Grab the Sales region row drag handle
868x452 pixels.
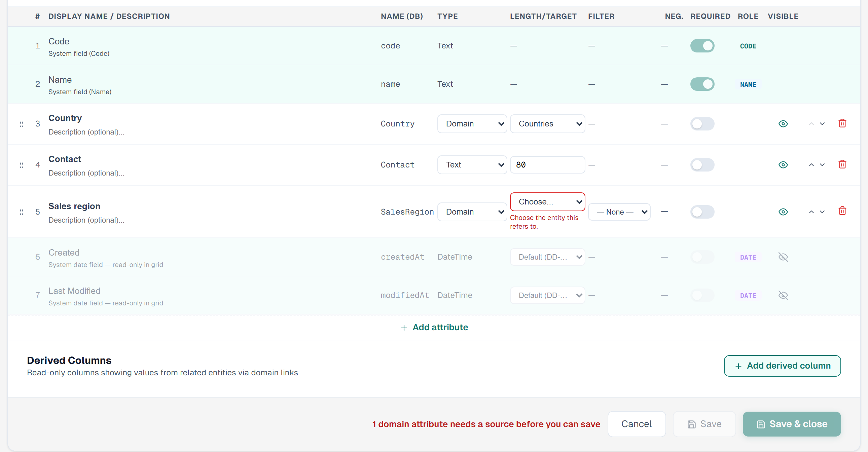[22, 212]
